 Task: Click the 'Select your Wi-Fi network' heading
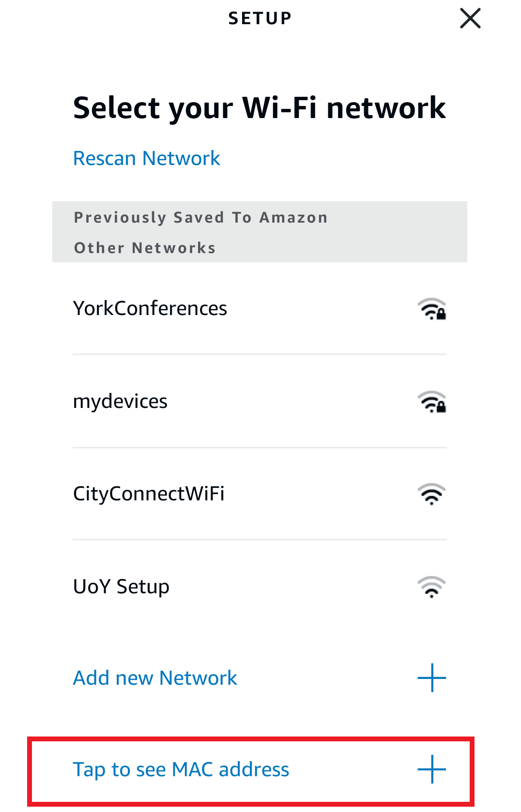click(259, 107)
